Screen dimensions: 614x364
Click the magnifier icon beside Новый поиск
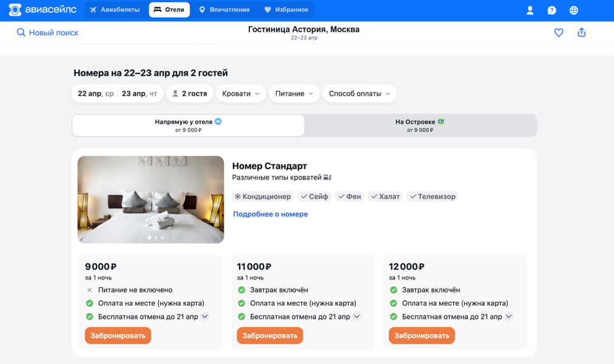(x=21, y=33)
